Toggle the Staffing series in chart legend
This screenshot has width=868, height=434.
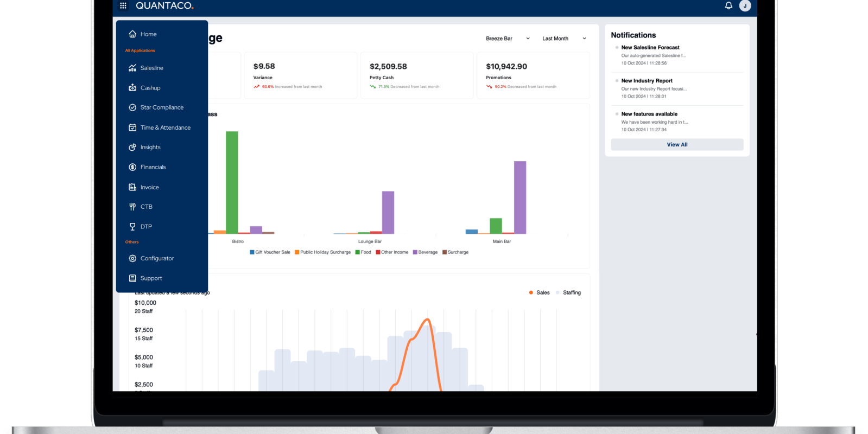tap(568, 292)
